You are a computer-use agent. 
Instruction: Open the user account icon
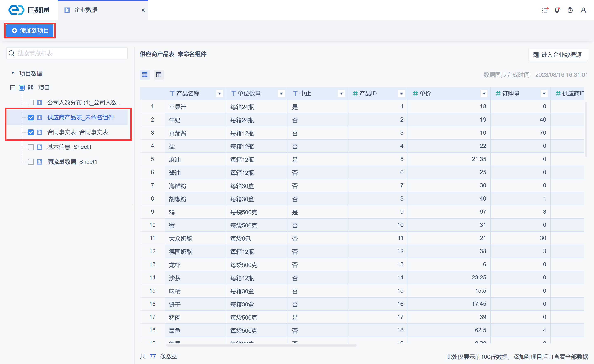pyautogui.click(x=583, y=10)
